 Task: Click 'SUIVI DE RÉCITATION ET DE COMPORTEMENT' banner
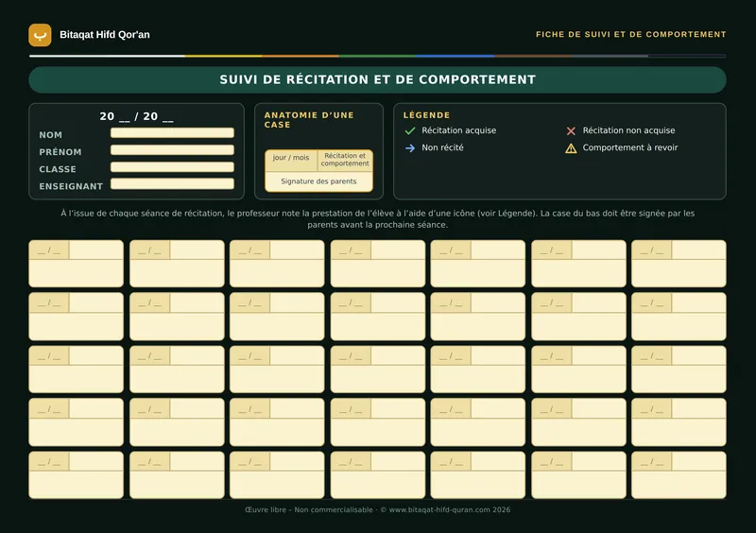pyautogui.click(x=377, y=79)
